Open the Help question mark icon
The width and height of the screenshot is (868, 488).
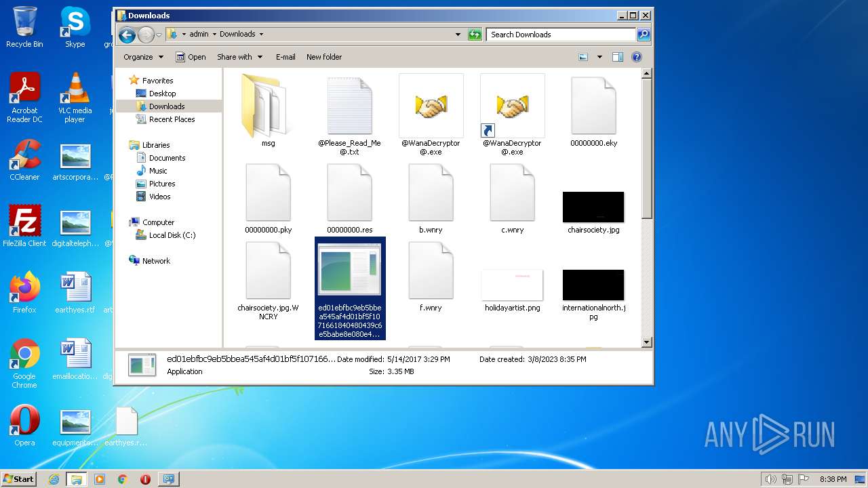(x=637, y=58)
